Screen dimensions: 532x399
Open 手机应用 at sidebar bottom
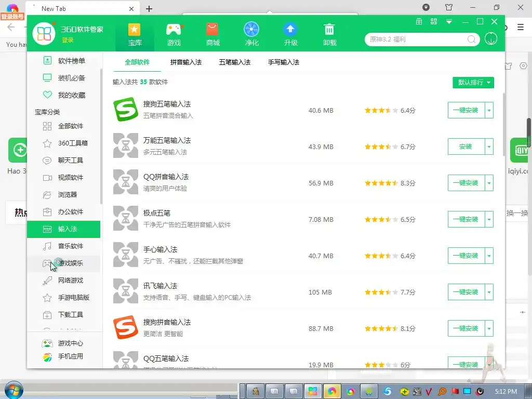click(x=63, y=356)
